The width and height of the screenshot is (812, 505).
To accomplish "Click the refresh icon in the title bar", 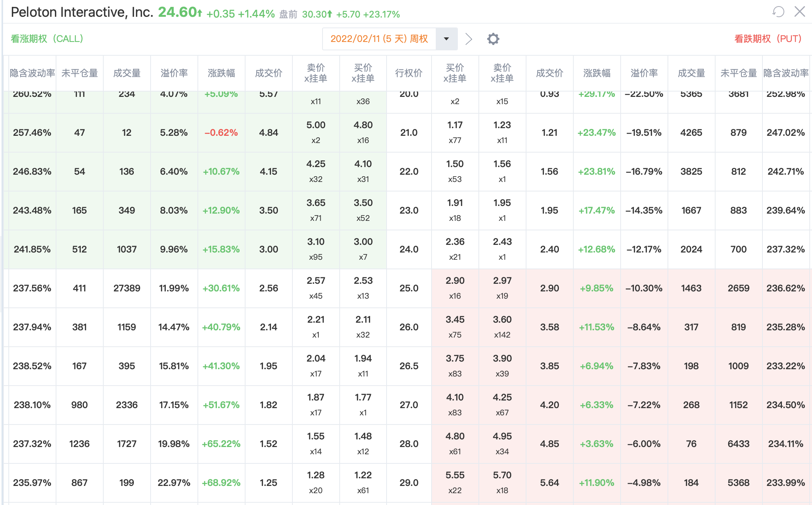I will click(x=778, y=12).
